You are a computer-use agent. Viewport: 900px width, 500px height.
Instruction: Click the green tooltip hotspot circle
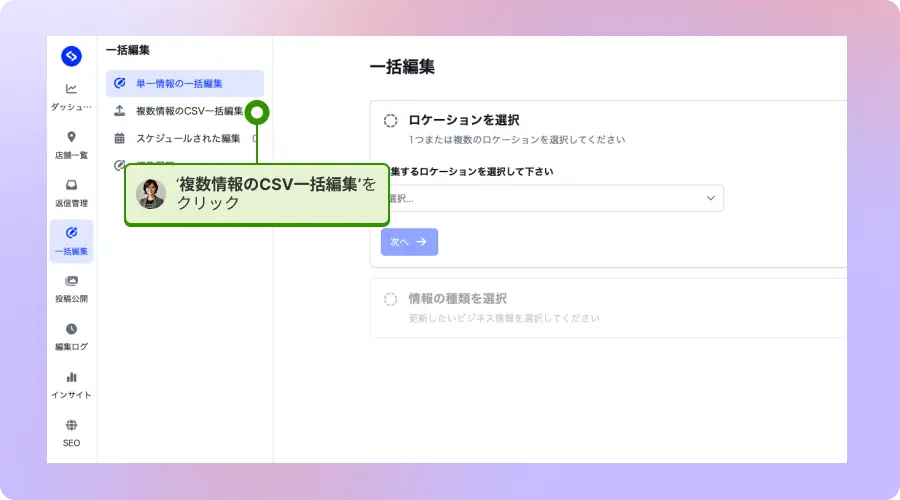click(257, 112)
